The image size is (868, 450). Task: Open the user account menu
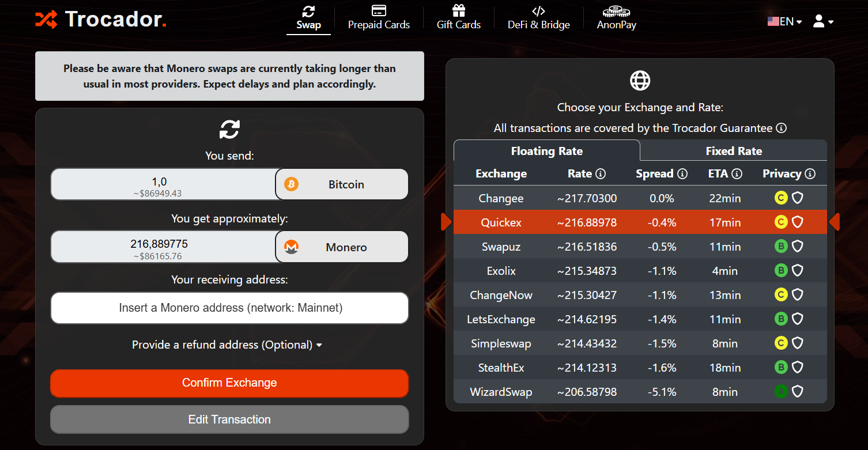click(x=823, y=21)
